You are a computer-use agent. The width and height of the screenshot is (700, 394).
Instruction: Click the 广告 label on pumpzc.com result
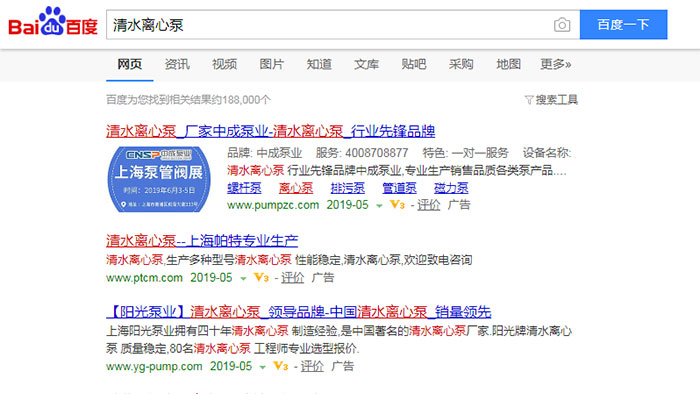[x=459, y=205]
